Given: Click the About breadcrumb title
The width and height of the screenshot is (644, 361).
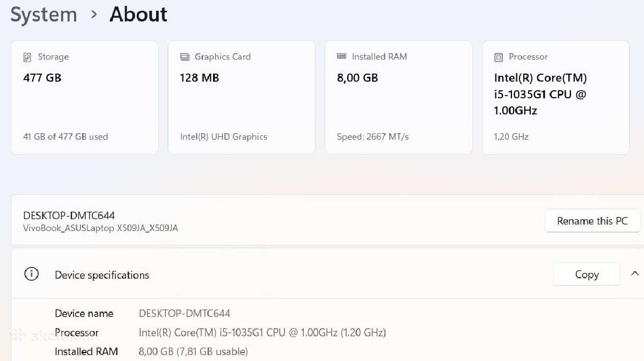Looking at the screenshot, I should click(138, 15).
